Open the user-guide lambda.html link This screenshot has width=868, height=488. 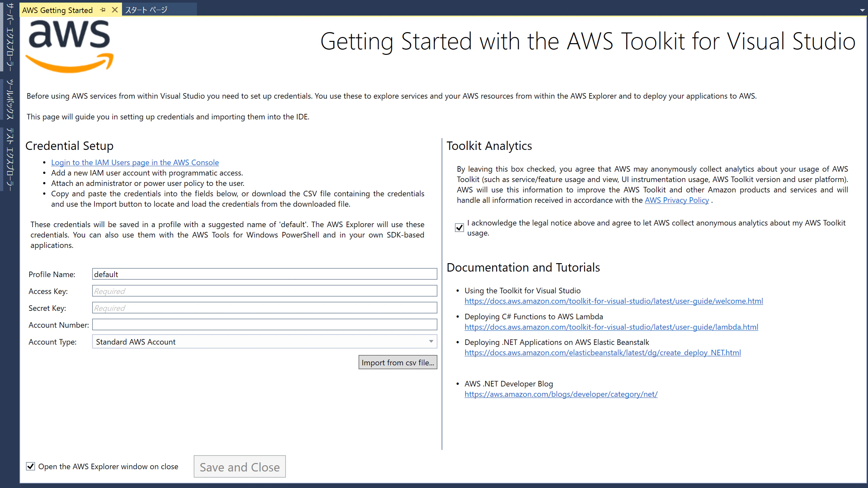(x=611, y=327)
